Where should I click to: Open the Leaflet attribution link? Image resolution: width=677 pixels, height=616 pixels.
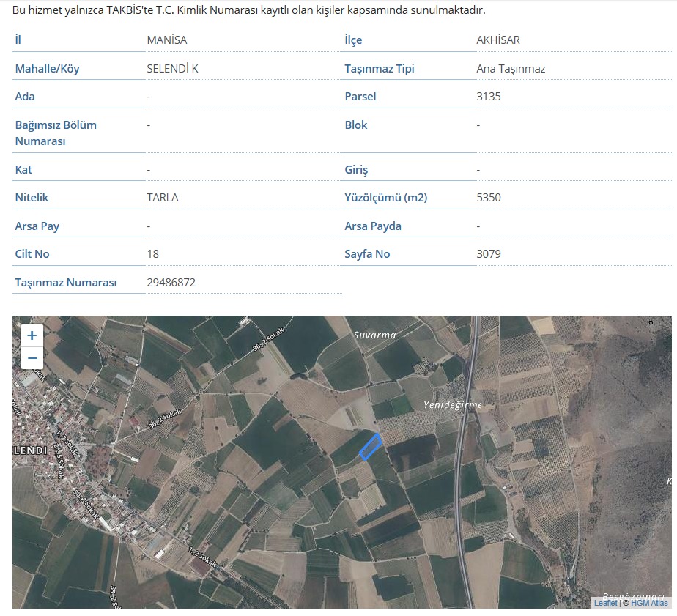coord(605,603)
